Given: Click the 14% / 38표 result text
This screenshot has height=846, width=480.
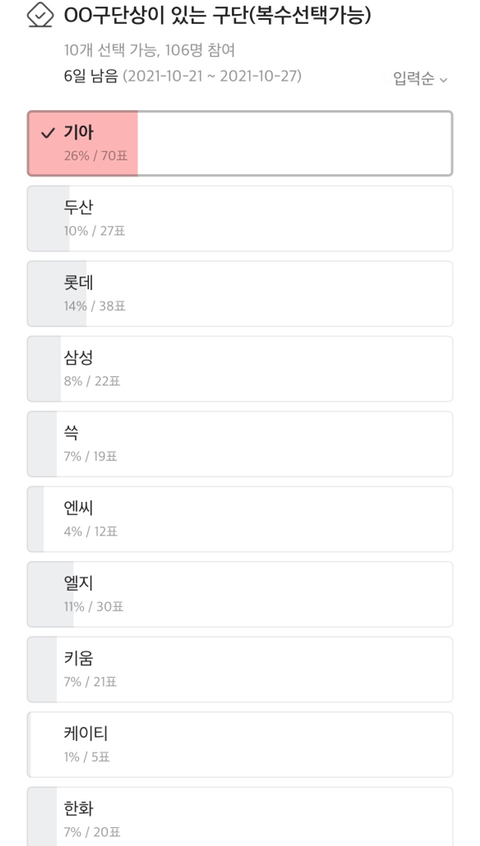Looking at the screenshot, I should tap(94, 306).
